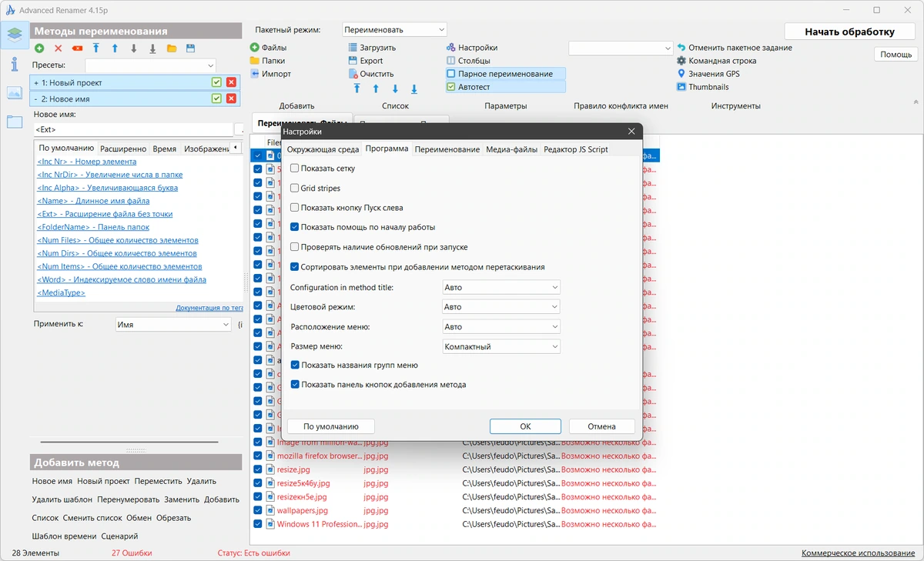This screenshot has width=924, height=561.
Task: Switch to Редактор JS Script tab
Action: tap(576, 149)
